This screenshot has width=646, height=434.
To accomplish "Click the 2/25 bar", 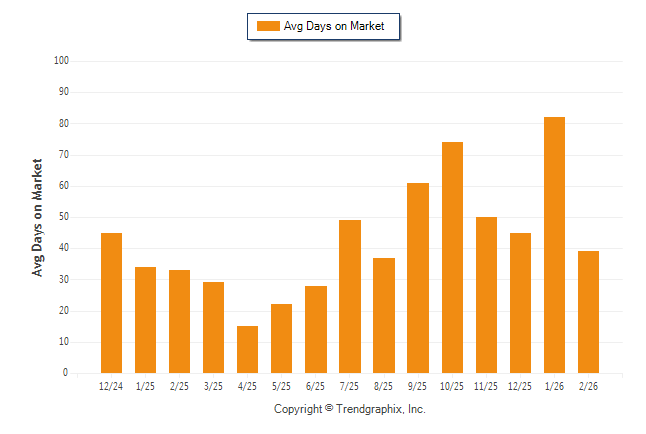I will pos(180,321).
